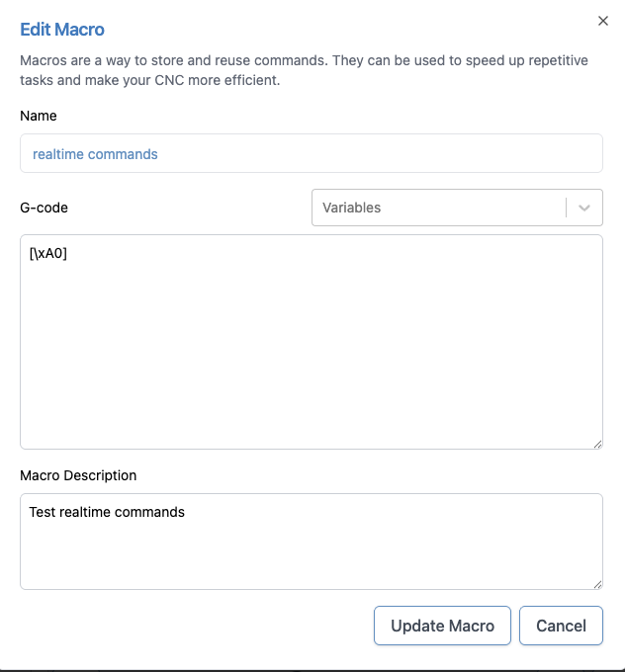Click the Test realtime commands description text
This screenshot has width=625, height=672.
coord(107,512)
